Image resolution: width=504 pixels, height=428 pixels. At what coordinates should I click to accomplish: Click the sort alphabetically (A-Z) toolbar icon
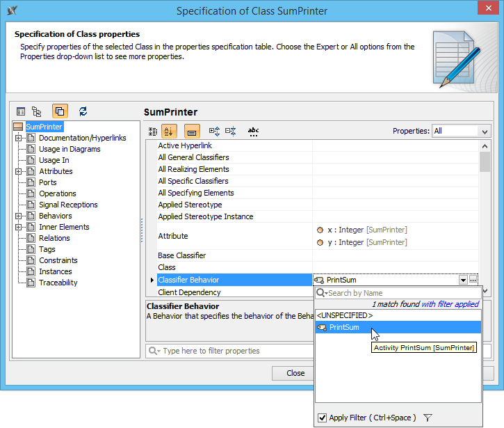169,131
